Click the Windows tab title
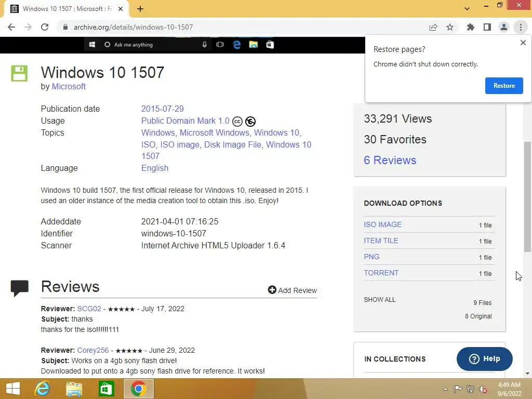The image size is (532, 399). coord(68,9)
